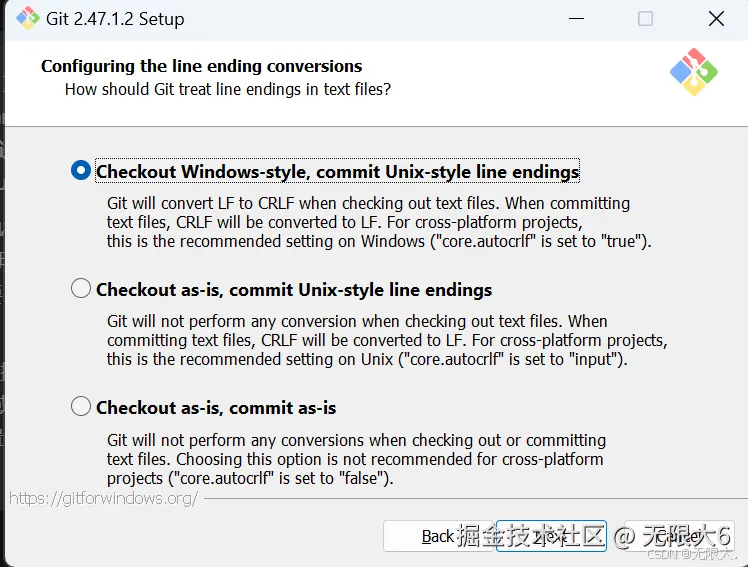Image resolution: width=748 pixels, height=567 pixels.
Task: Minimize the Git Setup window
Action: (576, 19)
